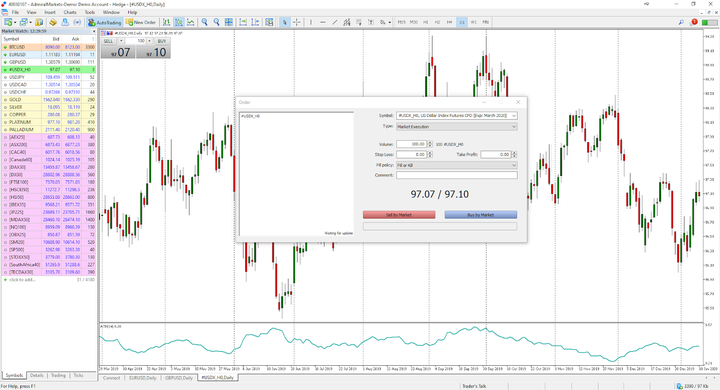720x390 pixels.
Task: Open the Navigator toolbar icon
Action: click(x=65, y=22)
